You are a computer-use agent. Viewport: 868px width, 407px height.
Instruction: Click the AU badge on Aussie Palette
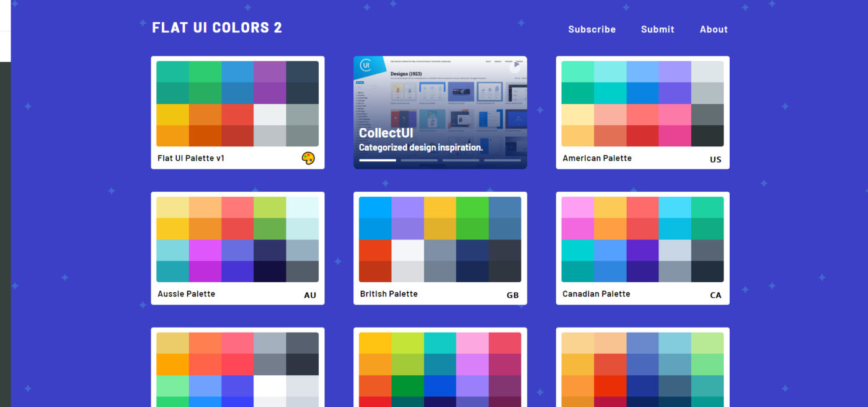(x=310, y=295)
